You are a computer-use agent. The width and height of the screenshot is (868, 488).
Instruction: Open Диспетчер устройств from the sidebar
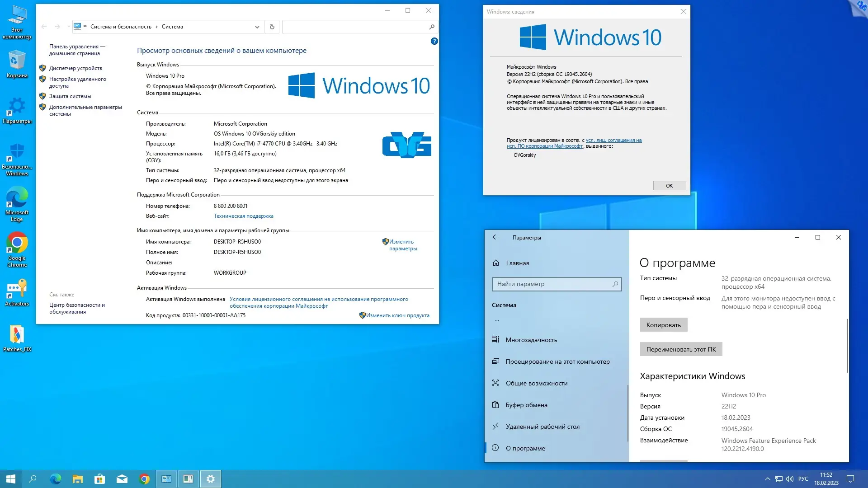75,68
